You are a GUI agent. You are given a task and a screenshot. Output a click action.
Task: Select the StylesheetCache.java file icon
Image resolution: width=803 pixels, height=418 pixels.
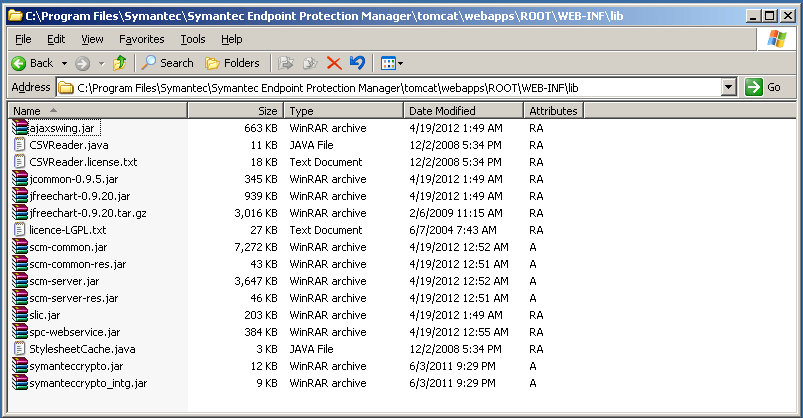point(19,349)
